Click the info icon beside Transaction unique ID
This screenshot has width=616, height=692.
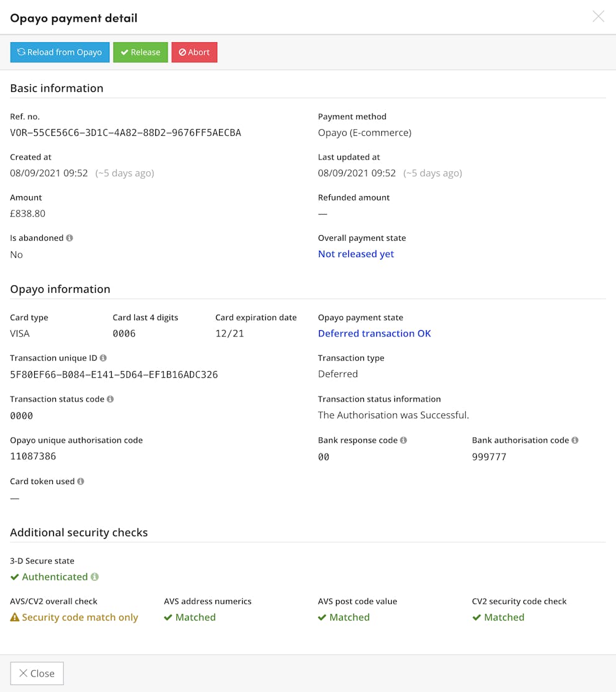coord(103,358)
